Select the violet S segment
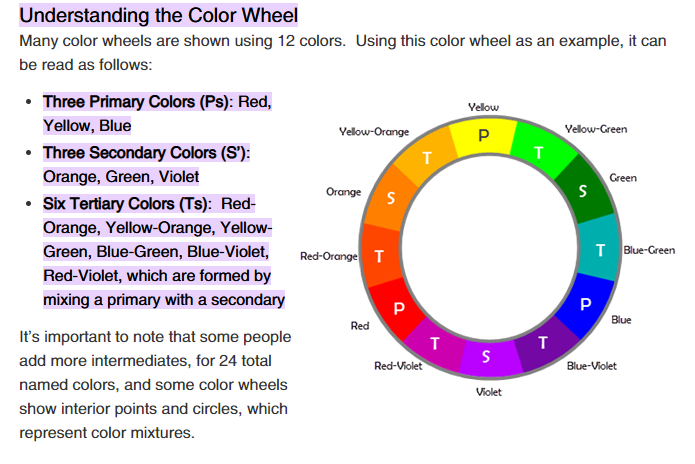The image size is (695, 464). (486, 357)
